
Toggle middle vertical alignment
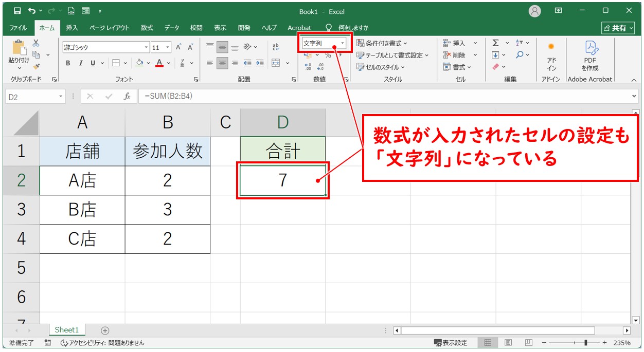pos(222,47)
